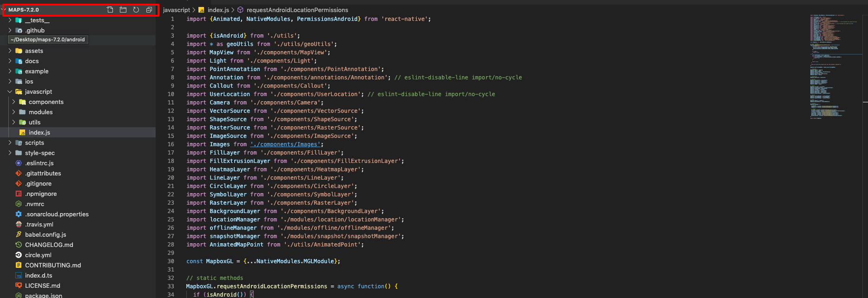Click the Travis icon beside .travis.yml
This screenshot has height=298, width=868.
point(19,225)
